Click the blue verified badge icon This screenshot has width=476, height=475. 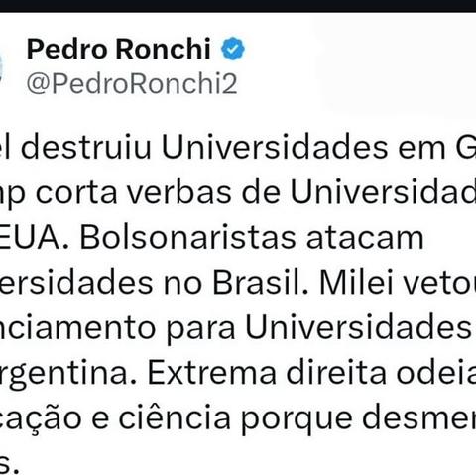coord(233,49)
